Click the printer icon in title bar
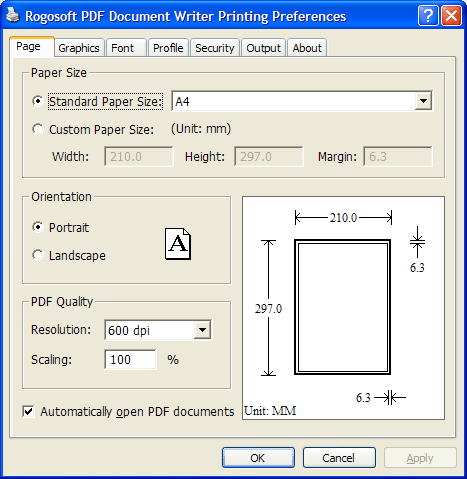This screenshot has width=467, height=479. (x=13, y=16)
